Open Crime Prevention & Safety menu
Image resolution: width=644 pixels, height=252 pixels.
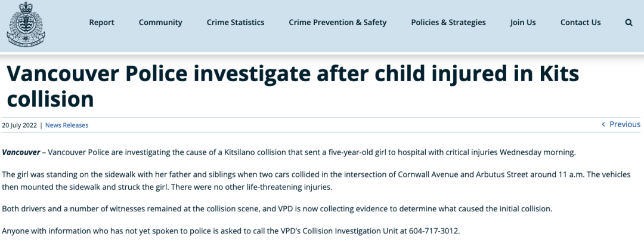tap(338, 23)
